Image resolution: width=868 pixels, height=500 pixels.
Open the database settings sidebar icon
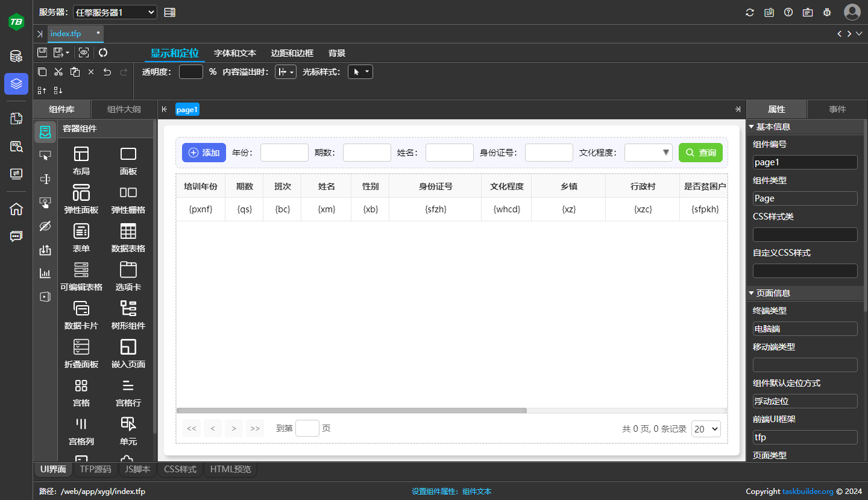click(x=16, y=57)
